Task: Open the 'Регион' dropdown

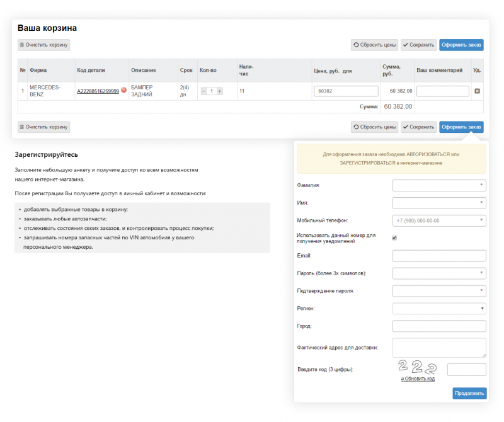Action: 439,309
